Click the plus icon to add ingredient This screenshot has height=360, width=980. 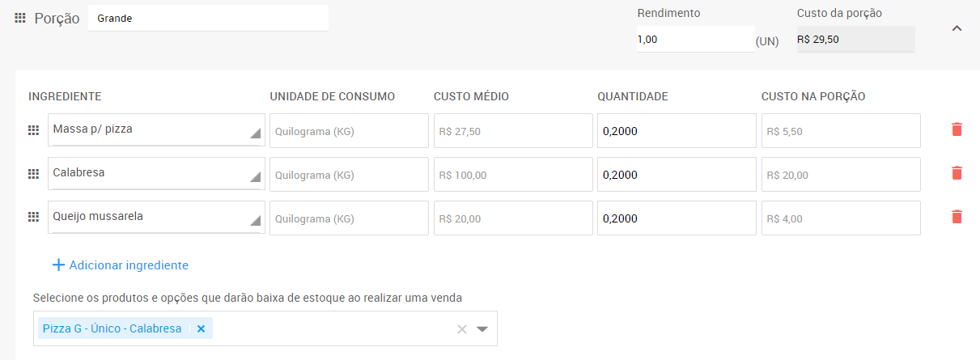click(x=58, y=265)
